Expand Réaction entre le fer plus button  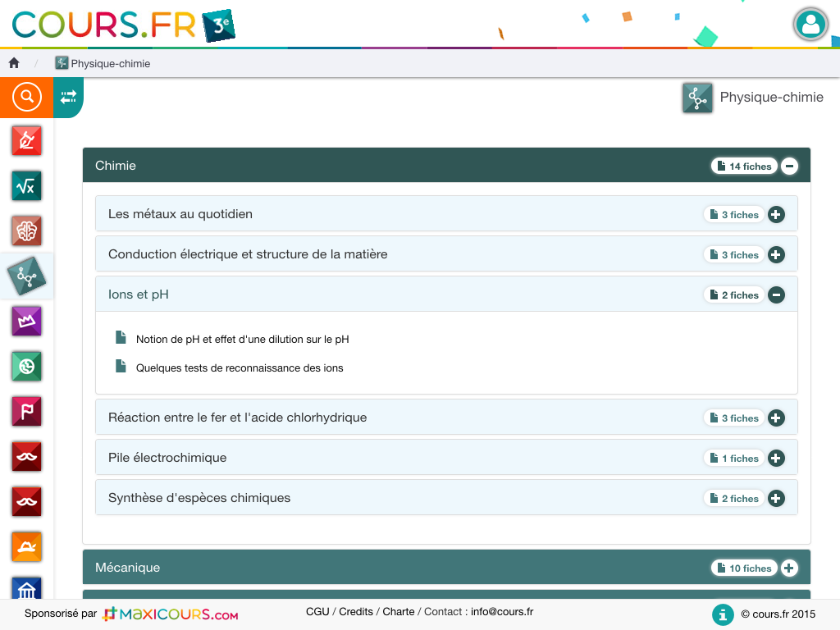[776, 418]
